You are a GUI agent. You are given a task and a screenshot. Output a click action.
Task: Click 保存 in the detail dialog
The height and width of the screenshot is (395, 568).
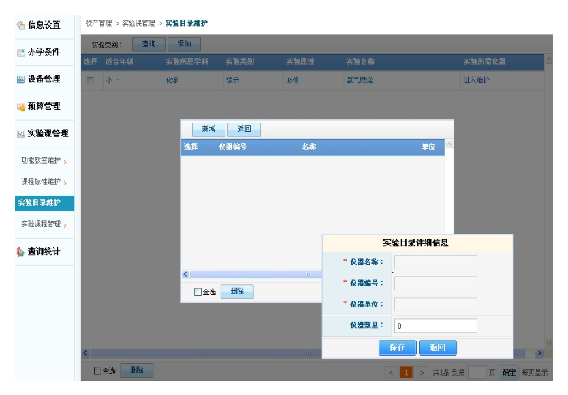point(398,348)
